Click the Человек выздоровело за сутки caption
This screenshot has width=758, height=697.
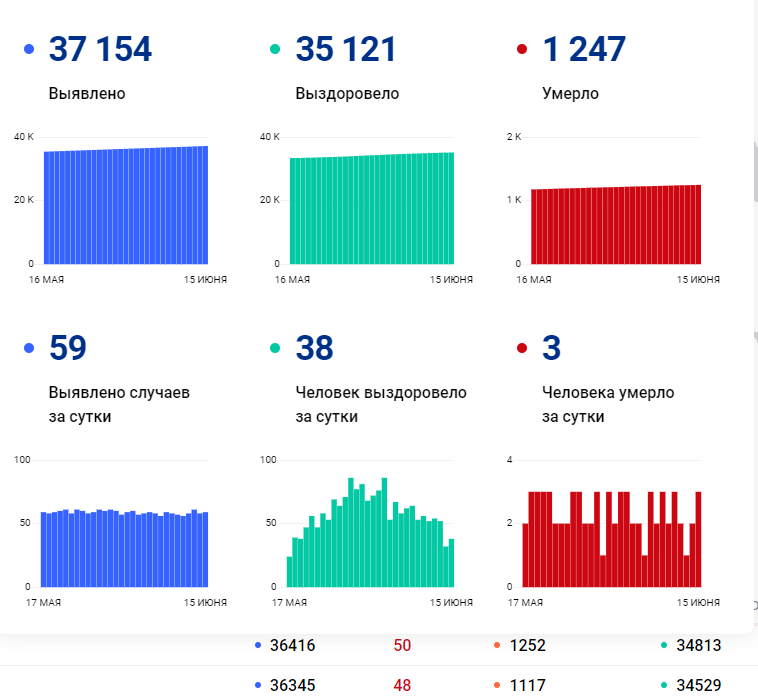pyautogui.click(x=381, y=404)
